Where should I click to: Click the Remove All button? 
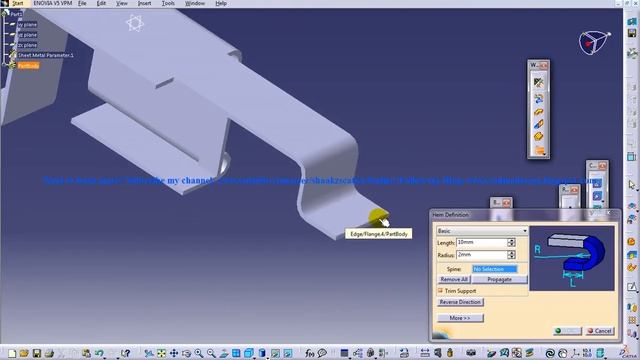point(454,279)
